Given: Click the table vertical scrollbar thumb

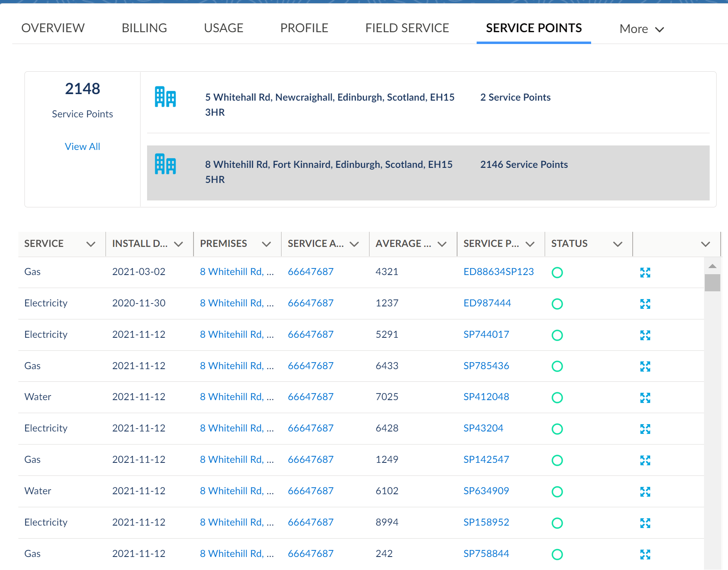Looking at the screenshot, I should point(712,283).
